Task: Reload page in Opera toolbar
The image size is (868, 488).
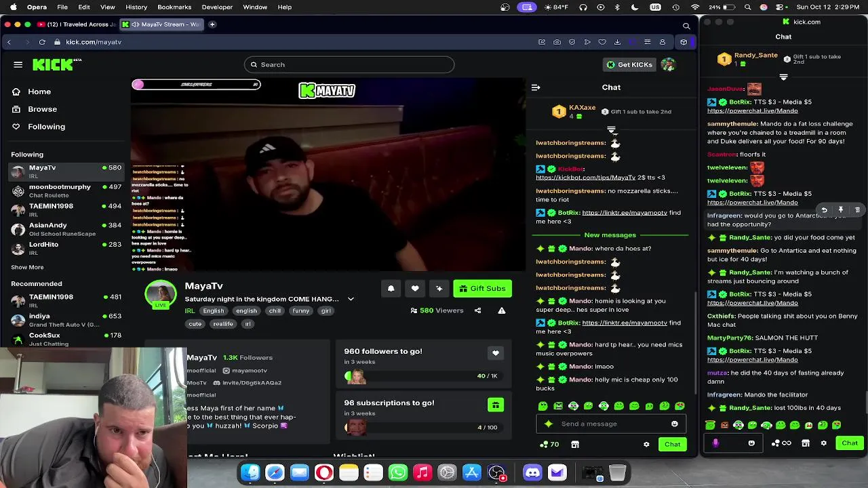Action: pyautogui.click(x=42, y=42)
